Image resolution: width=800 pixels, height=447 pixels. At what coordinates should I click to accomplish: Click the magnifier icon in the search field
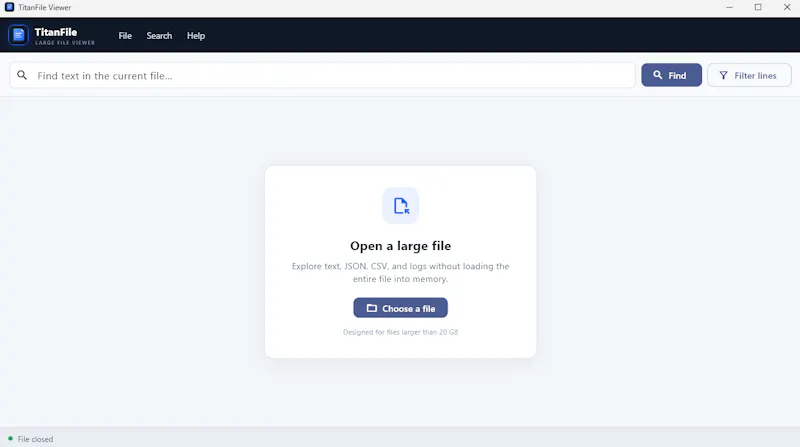pyautogui.click(x=22, y=76)
